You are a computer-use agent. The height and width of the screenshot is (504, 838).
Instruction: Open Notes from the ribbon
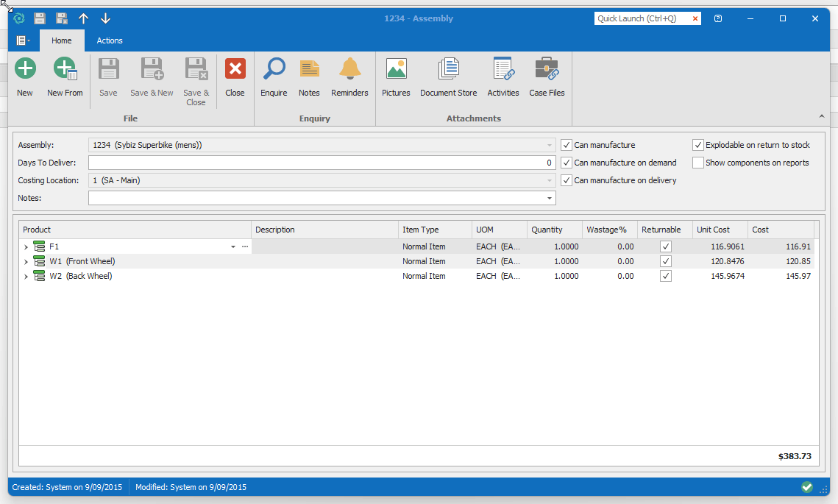tap(309, 70)
